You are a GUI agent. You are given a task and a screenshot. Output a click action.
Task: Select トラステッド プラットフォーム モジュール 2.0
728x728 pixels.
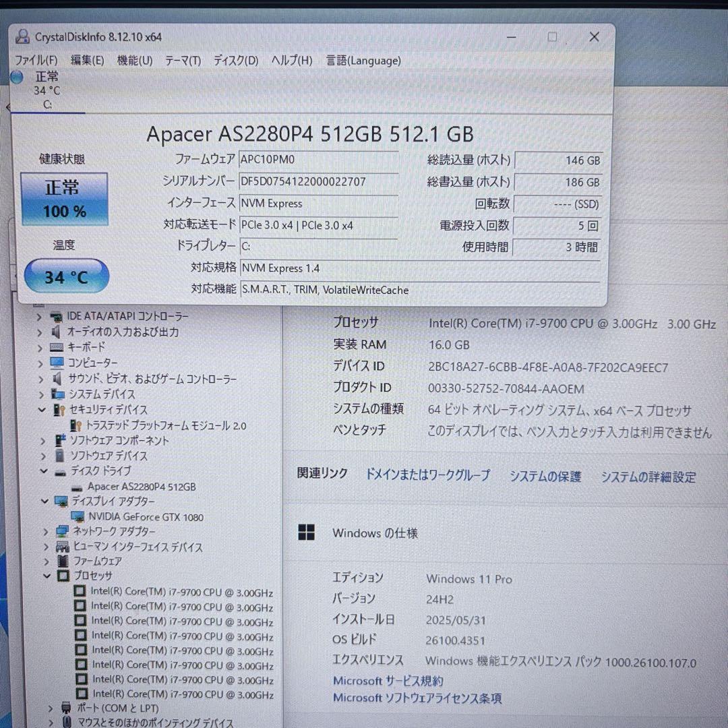coord(166,425)
